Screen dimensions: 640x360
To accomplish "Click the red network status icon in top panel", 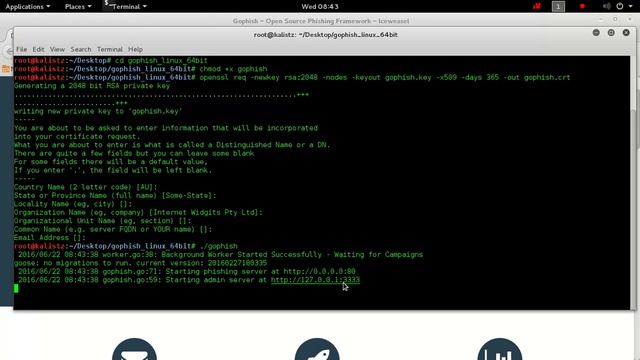I will [x=536, y=7].
